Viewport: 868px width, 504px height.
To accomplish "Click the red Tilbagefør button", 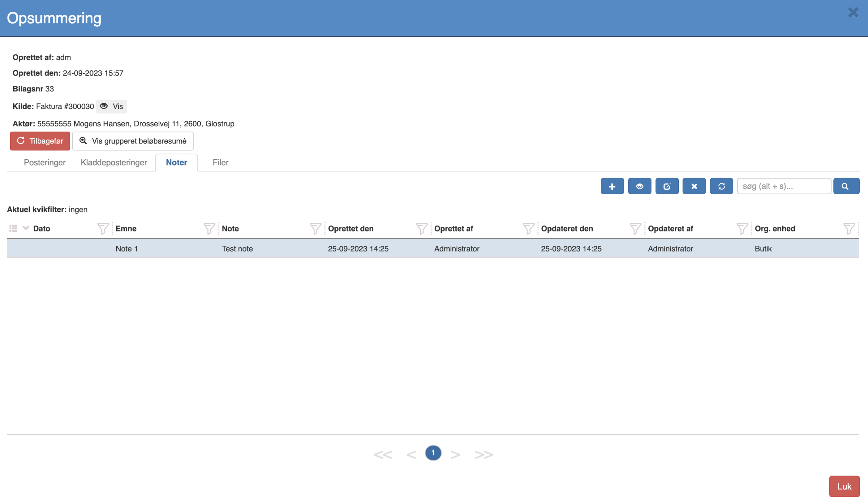I will (40, 141).
